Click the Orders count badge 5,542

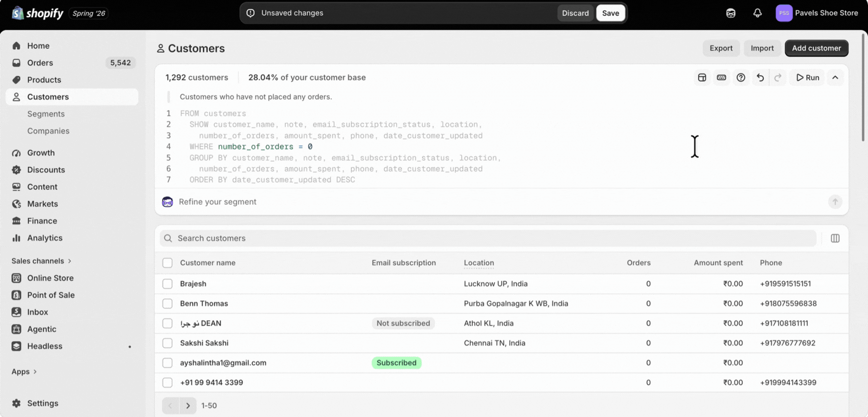[120, 63]
